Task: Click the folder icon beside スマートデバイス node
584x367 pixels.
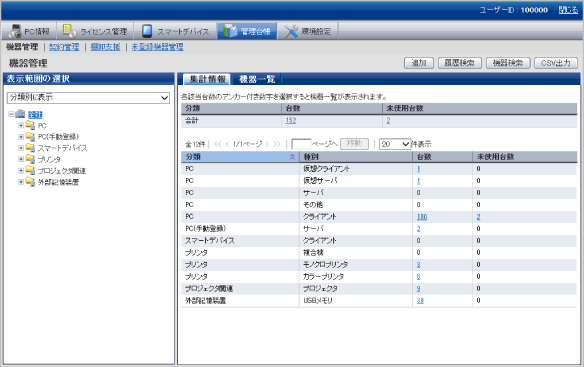Action: (30, 148)
